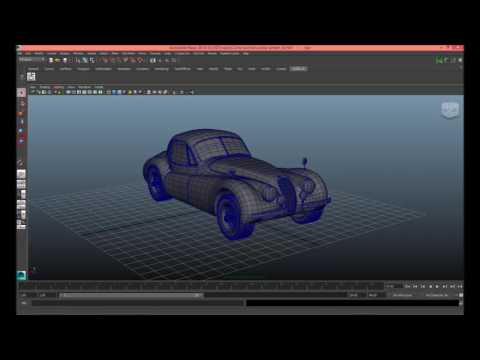Select the first shelf tab
Viewport: 480px width, 360px height.
[33, 69]
